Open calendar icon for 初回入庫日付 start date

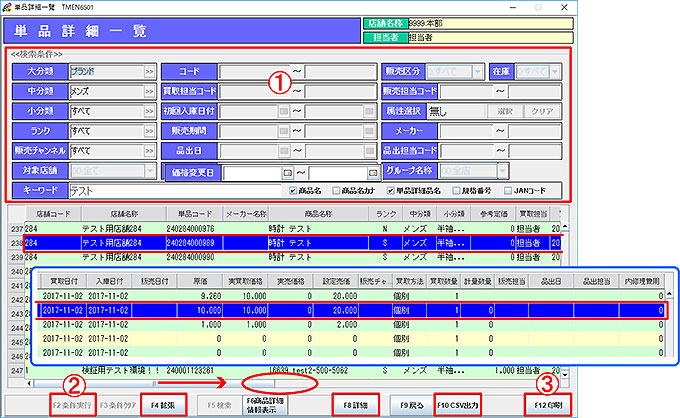click(x=285, y=110)
